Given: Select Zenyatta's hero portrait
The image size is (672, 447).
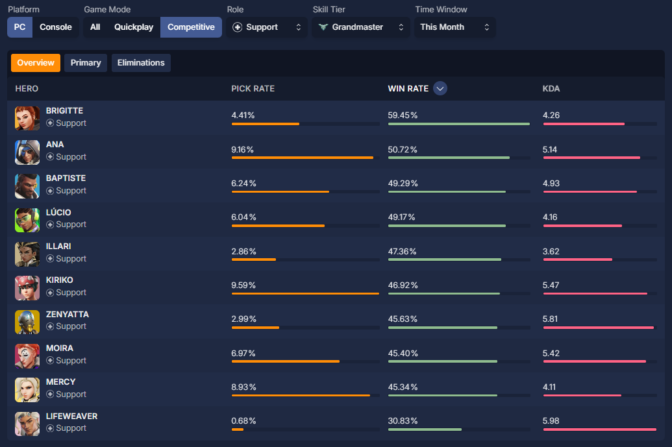Looking at the screenshot, I should coord(27,321).
